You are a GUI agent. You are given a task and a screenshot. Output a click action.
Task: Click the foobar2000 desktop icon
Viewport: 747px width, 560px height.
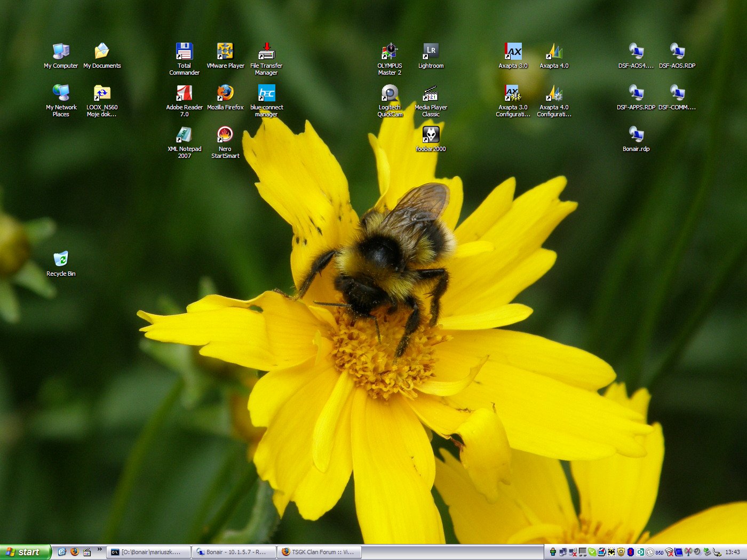pyautogui.click(x=431, y=135)
